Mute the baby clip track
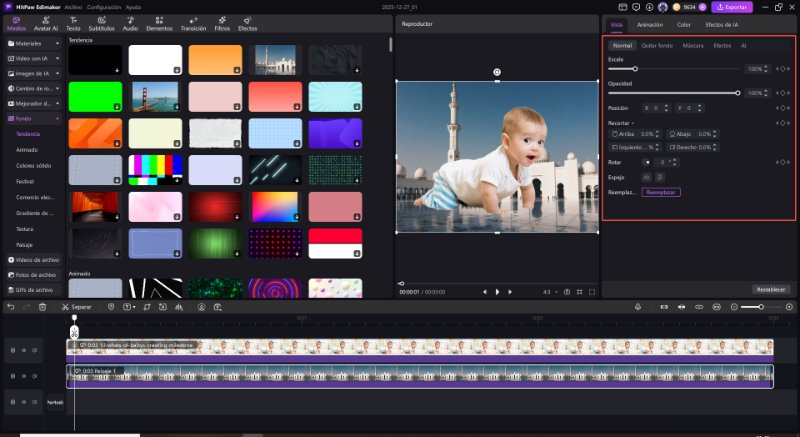This screenshot has width=800, height=437. pos(35,350)
